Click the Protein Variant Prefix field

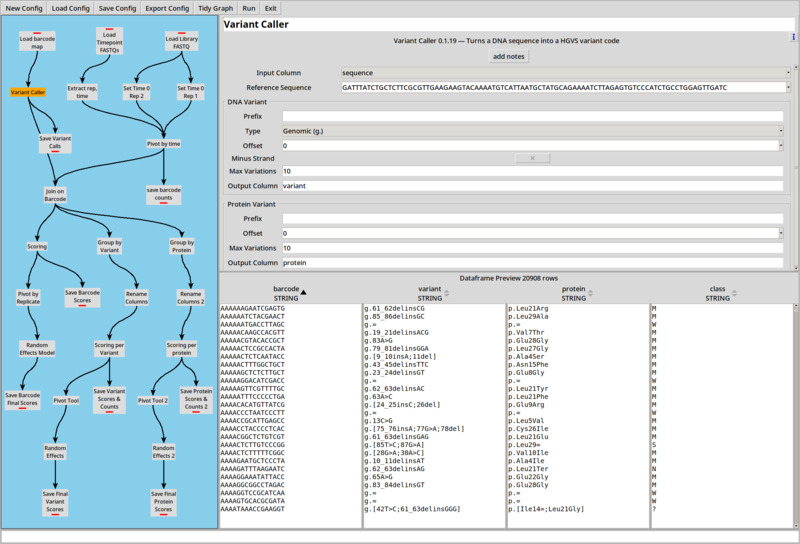point(533,218)
